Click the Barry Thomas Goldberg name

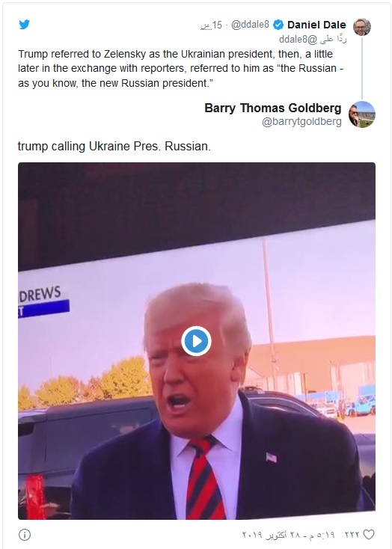tap(273, 108)
